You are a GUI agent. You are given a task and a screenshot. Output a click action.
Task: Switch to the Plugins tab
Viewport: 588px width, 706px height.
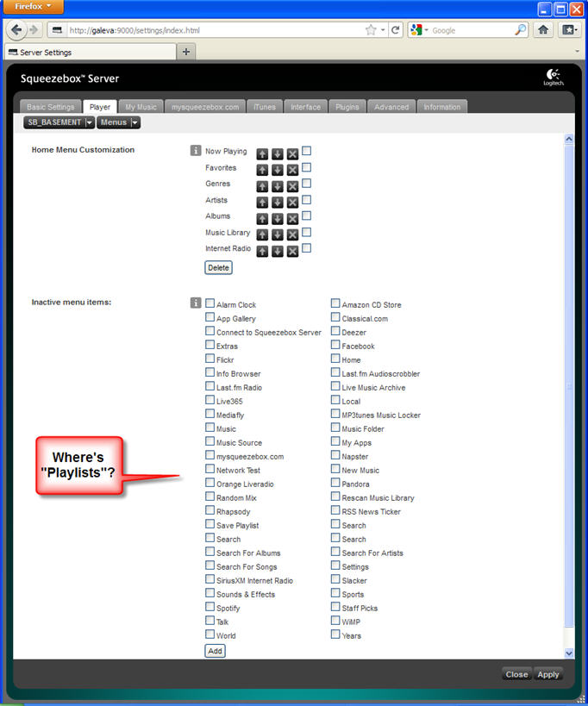point(347,107)
